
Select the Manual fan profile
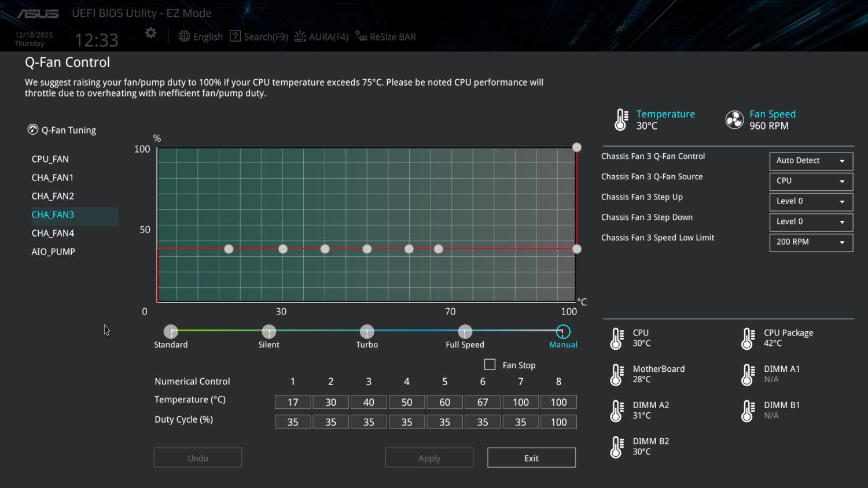[x=562, y=332]
